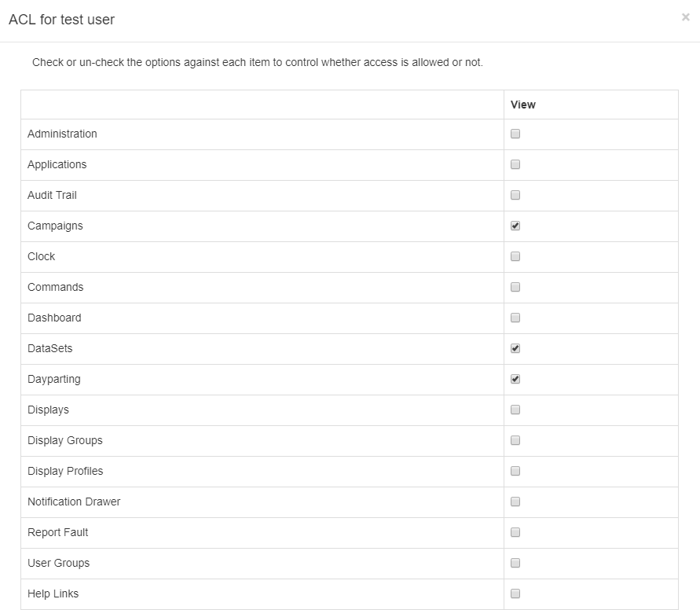Viewport: 700px width, 610px height.
Task: Check the View box for Applications
Action: pyautogui.click(x=515, y=164)
